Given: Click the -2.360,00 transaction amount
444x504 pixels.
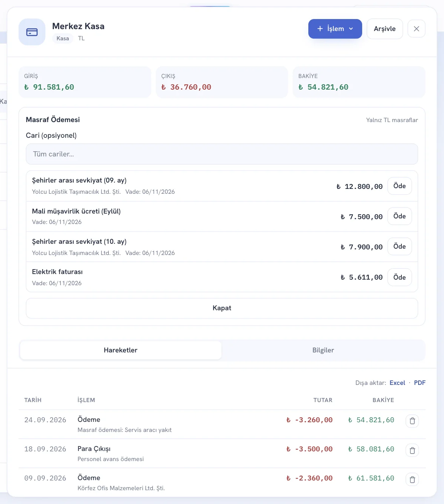Looking at the screenshot, I should [x=309, y=478].
